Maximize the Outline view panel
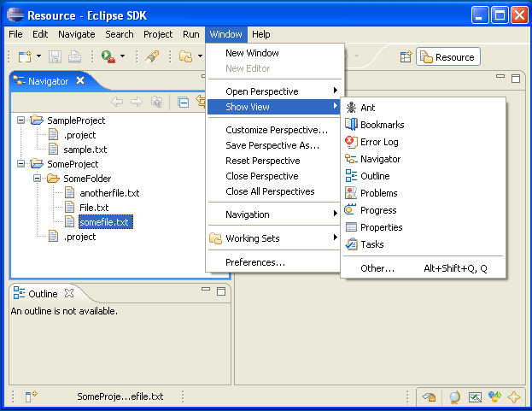The image size is (532, 411). pyautogui.click(x=221, y=291)
